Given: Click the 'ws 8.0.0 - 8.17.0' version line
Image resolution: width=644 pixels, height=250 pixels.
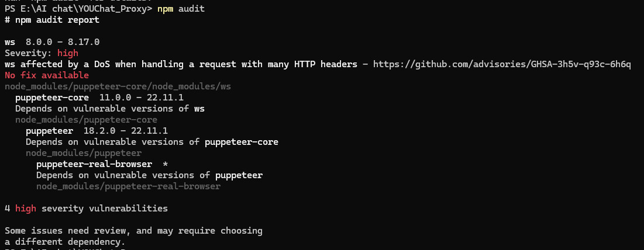Looking at the screenshot, I should pyautogui.click(x=52, y=42).
